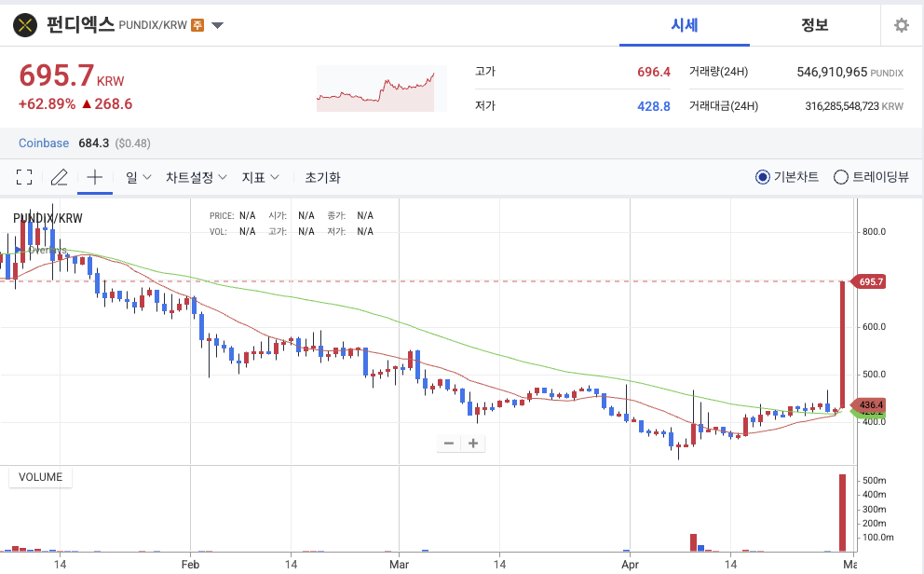
Task: Click the 436.4 moving average price tag
Action: [869, 404]
